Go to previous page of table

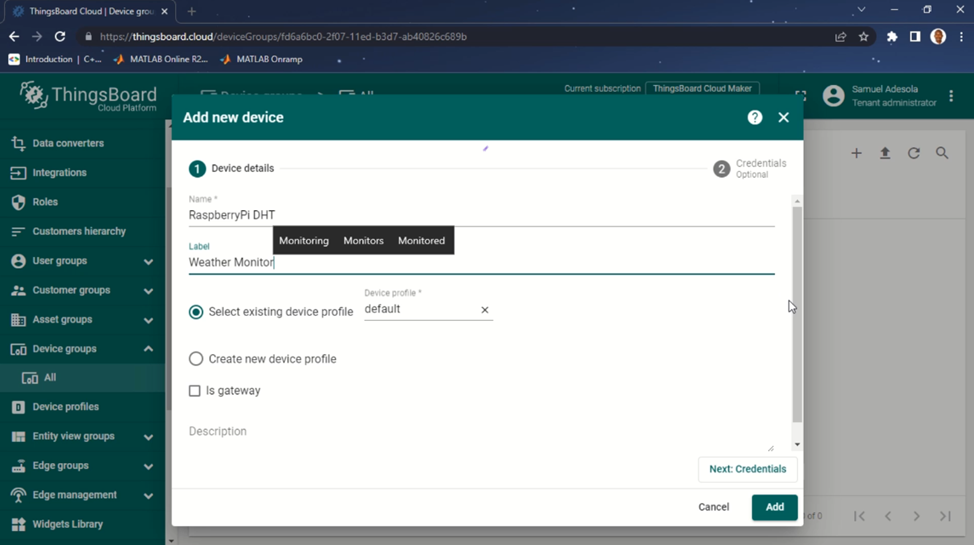pos(888,516)
